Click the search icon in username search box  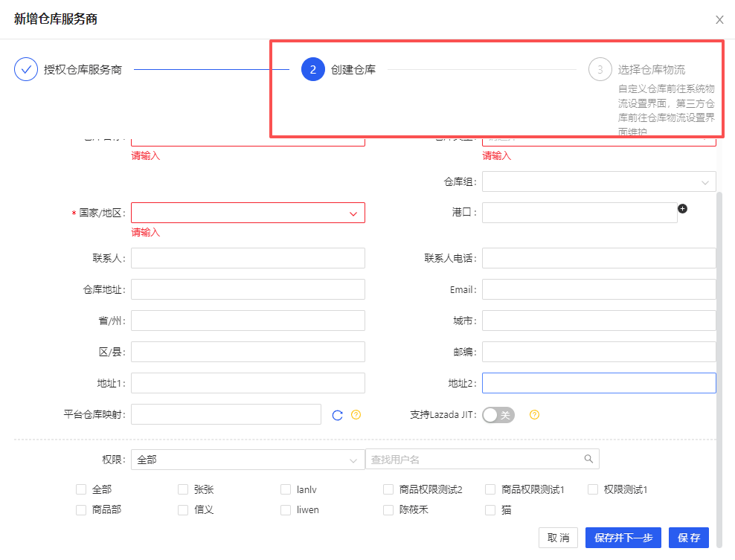coord(588,459)
